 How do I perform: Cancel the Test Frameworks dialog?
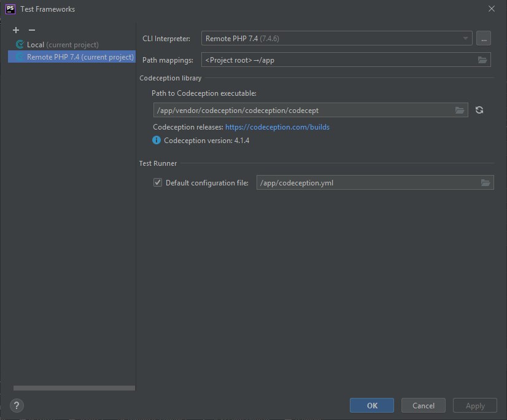tap(424, 405)
